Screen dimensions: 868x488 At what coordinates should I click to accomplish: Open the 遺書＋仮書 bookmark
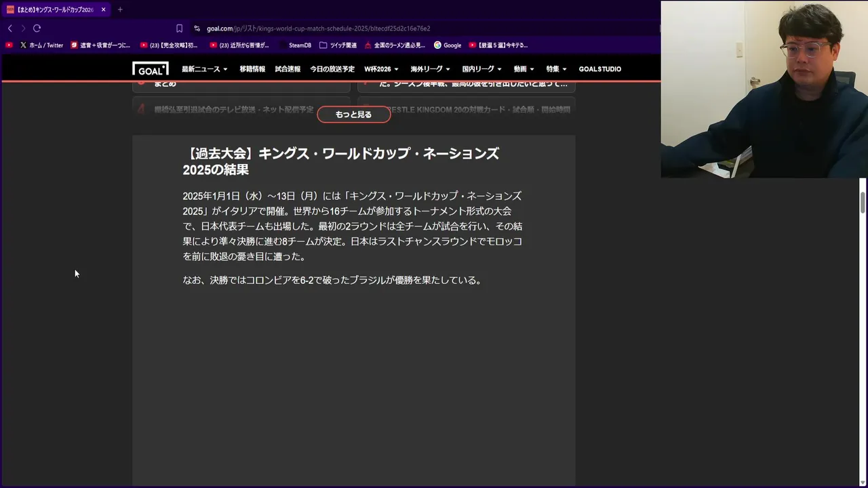pyautogui.click(x=100, y=45)
